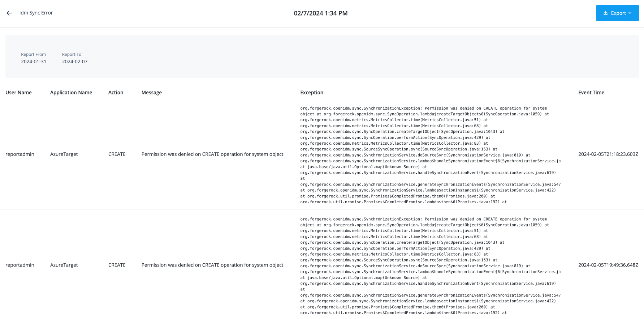This screenshot has height=319, width=644.
Task: Select AzureTarget in the 19:49:36 event row
Action: point(64,265)
